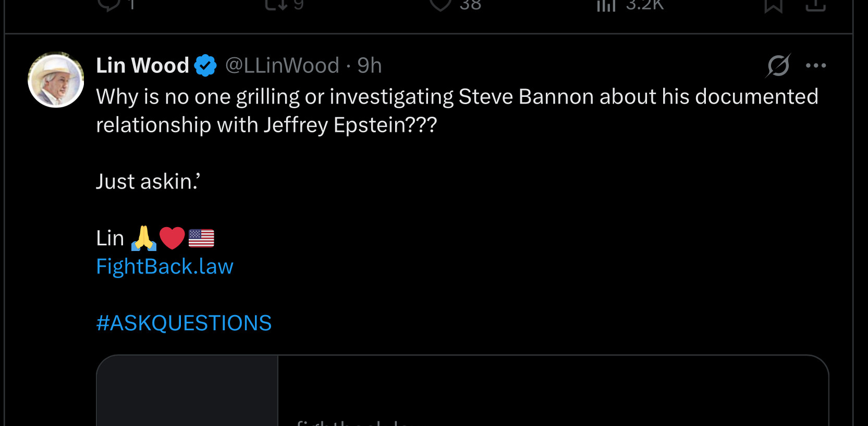Repost the previous post via the repost icon
868x426 pixels.
[x=276, y=4]
